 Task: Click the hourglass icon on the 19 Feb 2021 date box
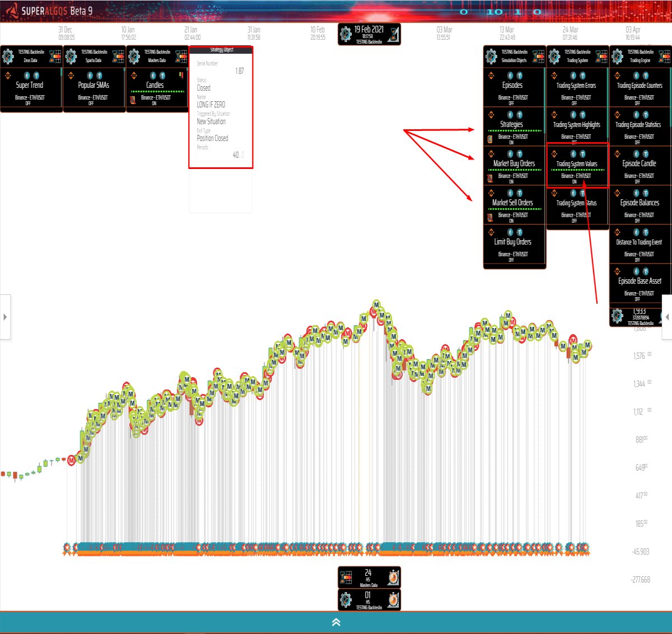coord(394,34)
